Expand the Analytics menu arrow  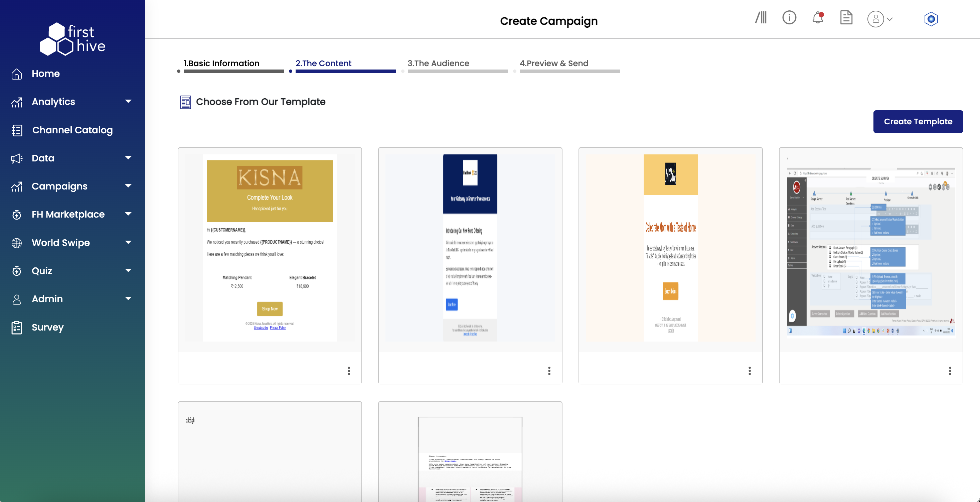tap(128, 101)
